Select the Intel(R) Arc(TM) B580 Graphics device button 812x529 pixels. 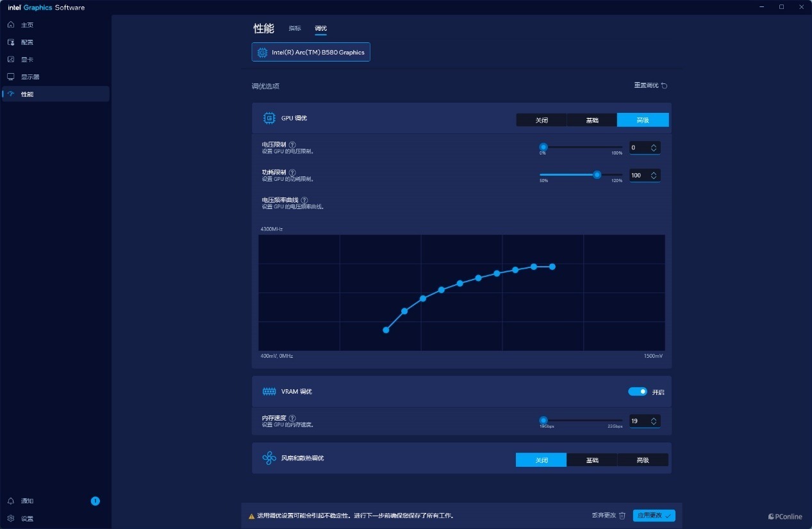311,53
